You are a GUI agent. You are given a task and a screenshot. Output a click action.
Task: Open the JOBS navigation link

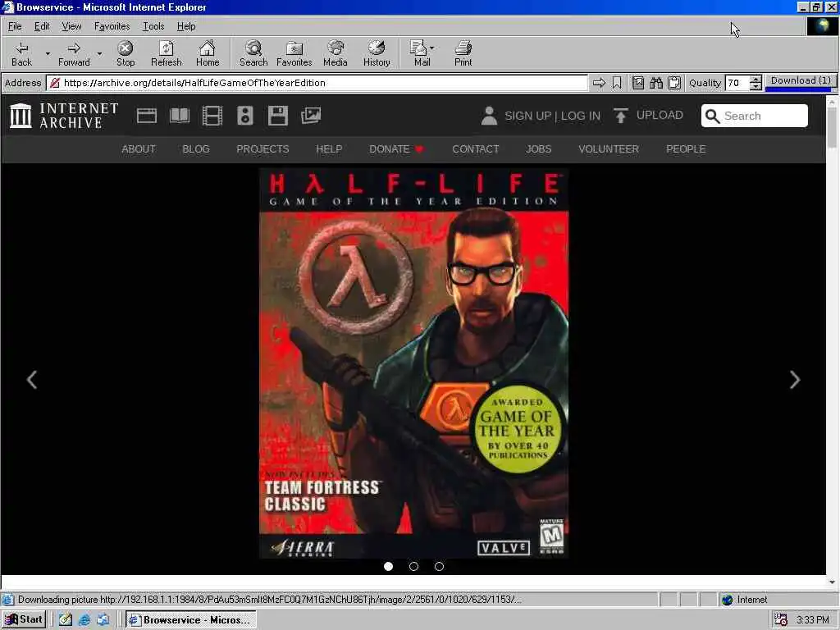(x=538, y=149)
